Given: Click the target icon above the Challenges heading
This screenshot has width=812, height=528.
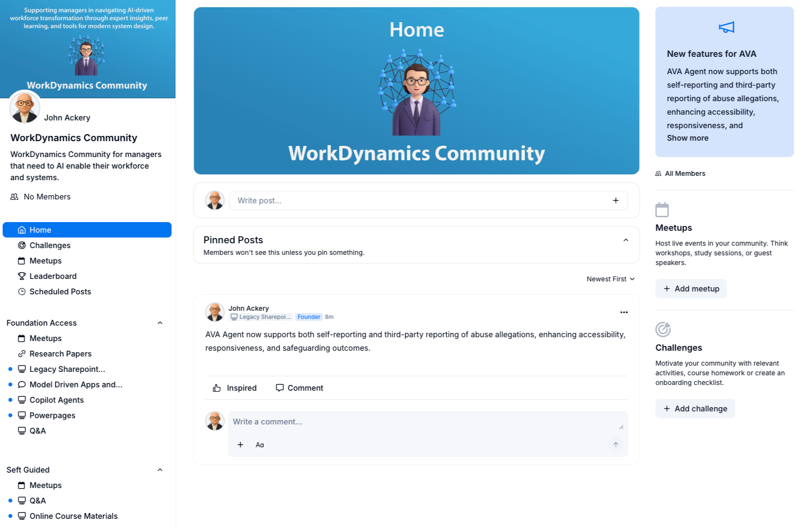Looking at the screenshot, I should [663, 330].
